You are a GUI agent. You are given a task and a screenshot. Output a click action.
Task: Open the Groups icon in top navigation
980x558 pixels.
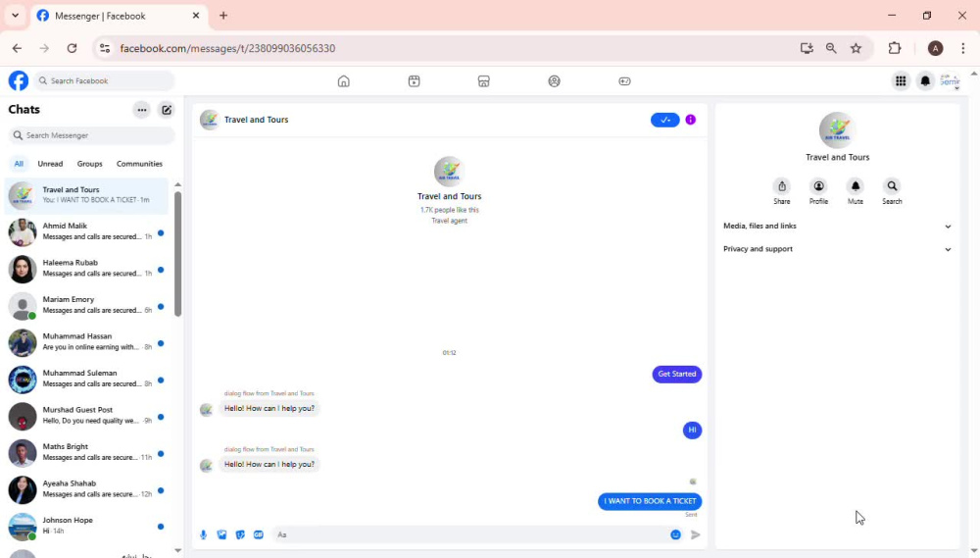coord(554,81)
